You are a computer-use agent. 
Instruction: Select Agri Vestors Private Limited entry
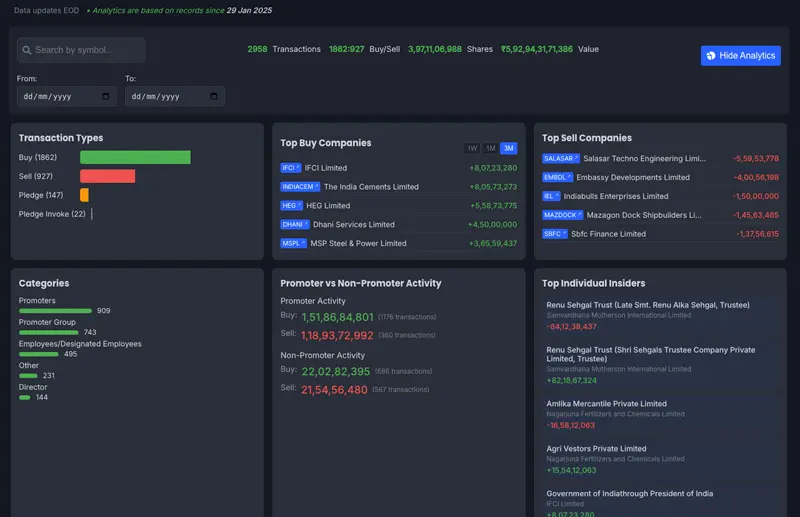coord(660,459)
